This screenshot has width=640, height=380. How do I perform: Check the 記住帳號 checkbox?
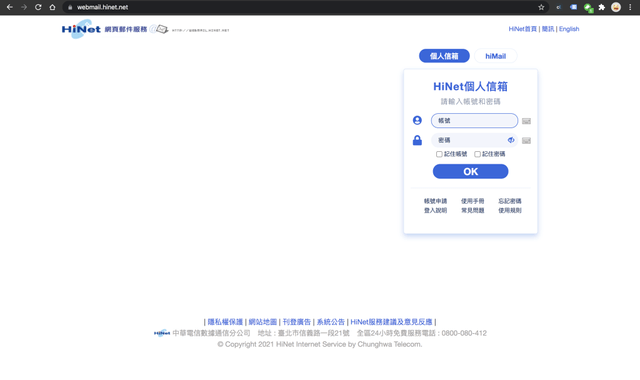click(x=439, y=154)
